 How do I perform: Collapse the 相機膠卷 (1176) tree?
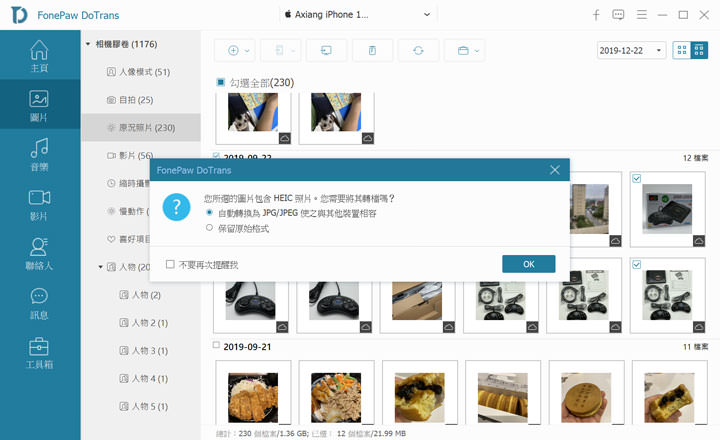[x=88, y=44]
